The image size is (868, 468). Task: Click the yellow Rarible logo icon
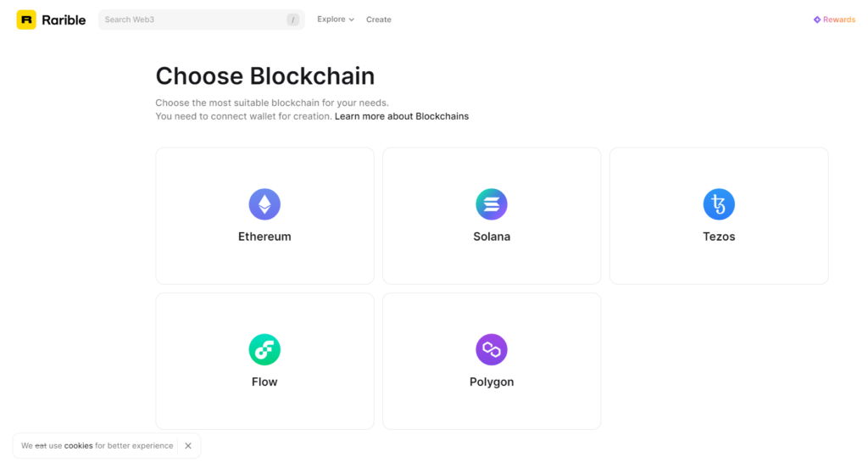tap(26, 19)
